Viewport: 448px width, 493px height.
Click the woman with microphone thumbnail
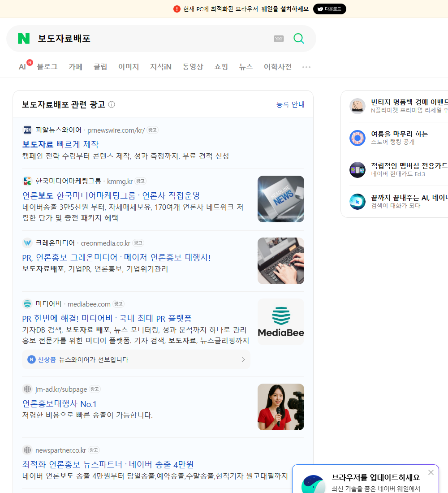point(281,407)
